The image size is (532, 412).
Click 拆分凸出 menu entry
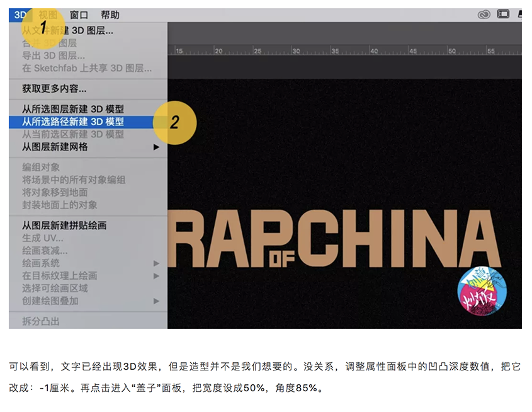(x=41, y=321)
